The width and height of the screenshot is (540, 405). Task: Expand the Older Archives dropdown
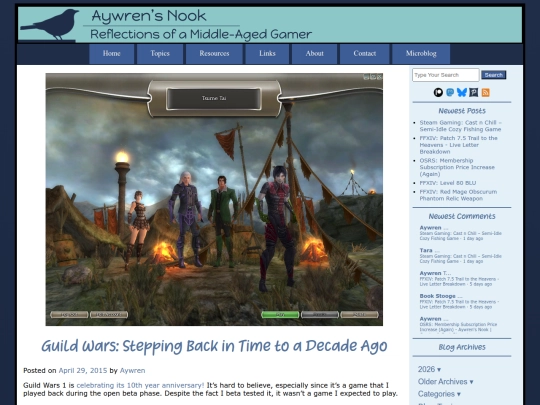pos(445,382)
